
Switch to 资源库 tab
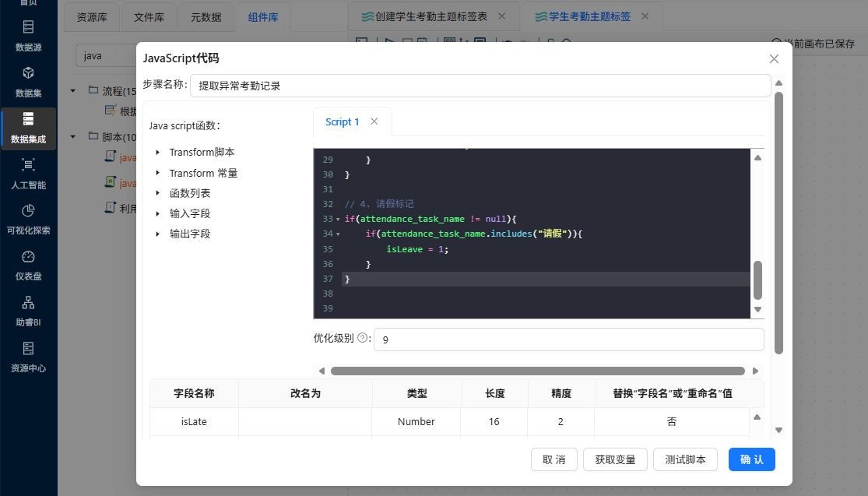click(92, 17)
